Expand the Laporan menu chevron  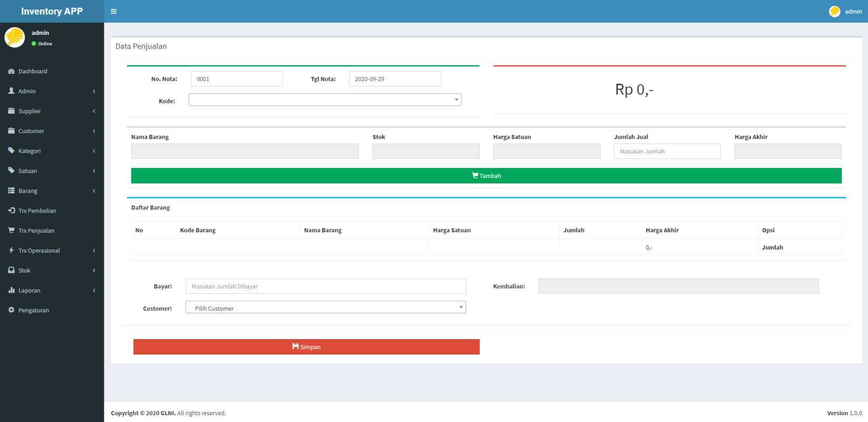(94, 290)
